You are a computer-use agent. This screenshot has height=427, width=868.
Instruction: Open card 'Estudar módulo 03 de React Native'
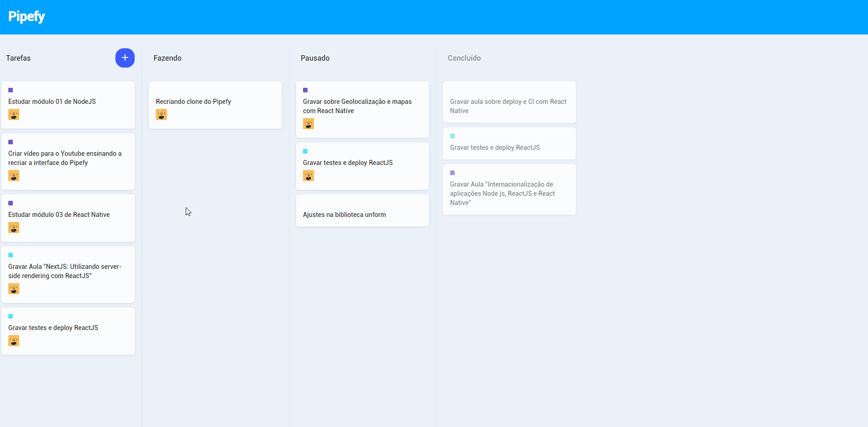point(68,218)
